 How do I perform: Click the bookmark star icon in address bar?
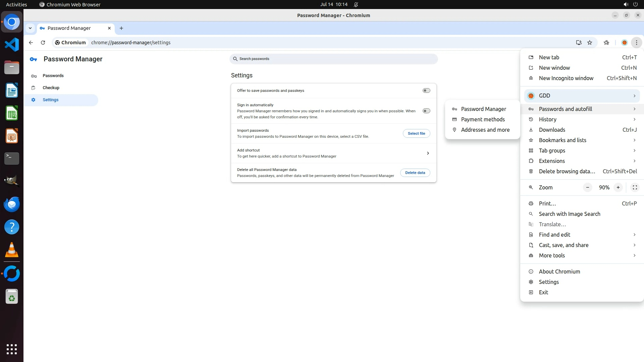590,43
